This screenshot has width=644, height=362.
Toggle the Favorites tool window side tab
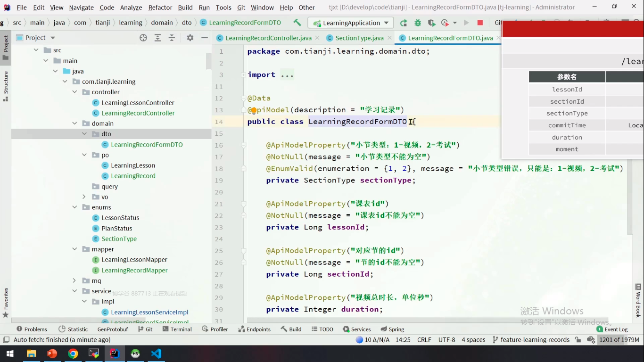pos(6,302)
